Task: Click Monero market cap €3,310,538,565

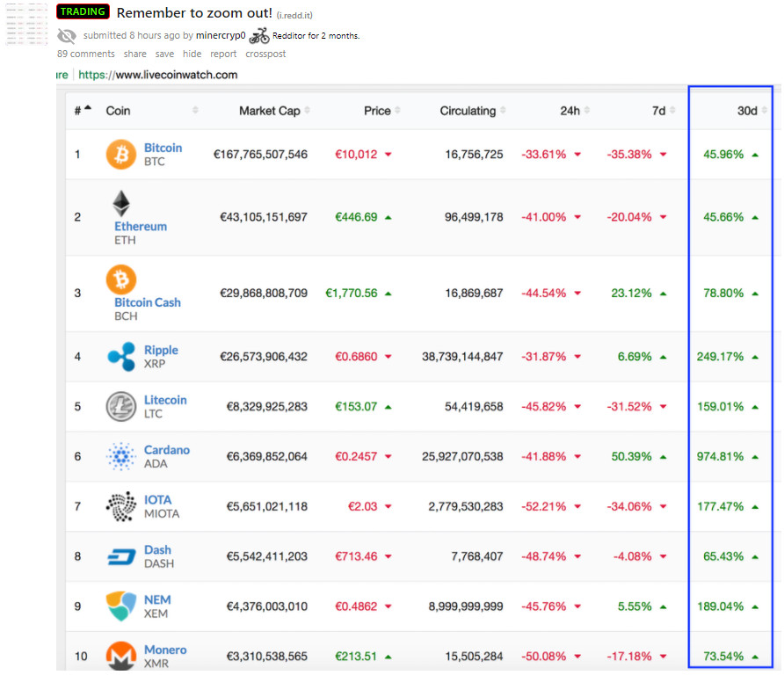Action: (x=267, y=656)
